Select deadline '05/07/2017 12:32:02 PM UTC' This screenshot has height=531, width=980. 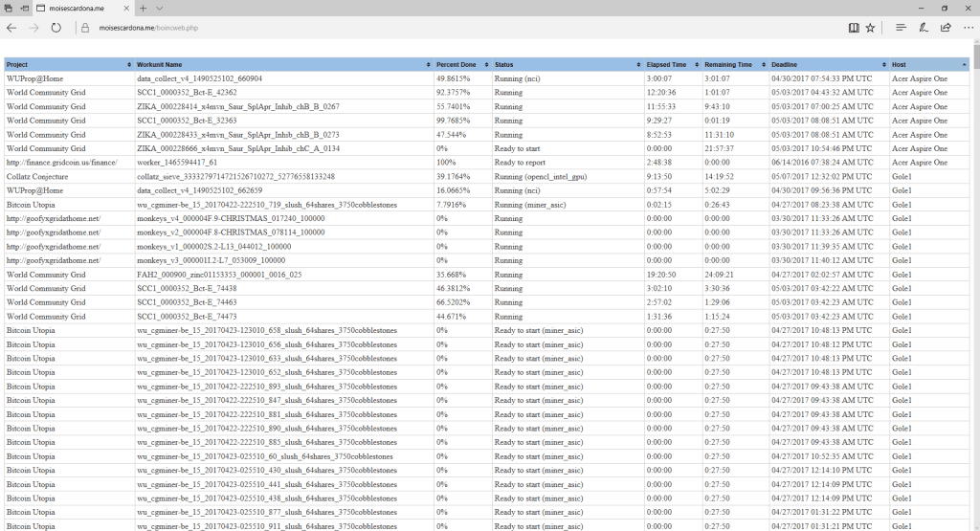point(821,177)
